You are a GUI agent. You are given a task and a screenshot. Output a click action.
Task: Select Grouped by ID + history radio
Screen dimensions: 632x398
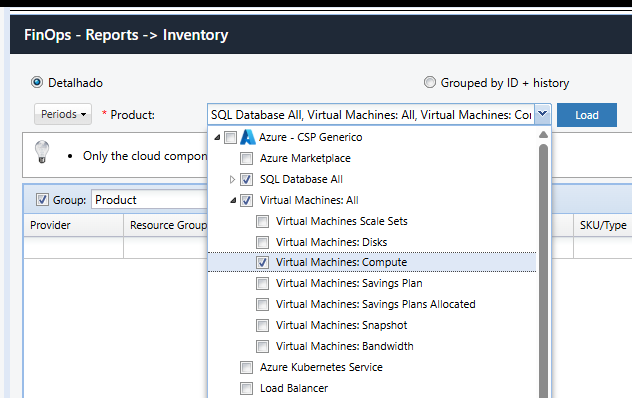[x=430, y=82]
